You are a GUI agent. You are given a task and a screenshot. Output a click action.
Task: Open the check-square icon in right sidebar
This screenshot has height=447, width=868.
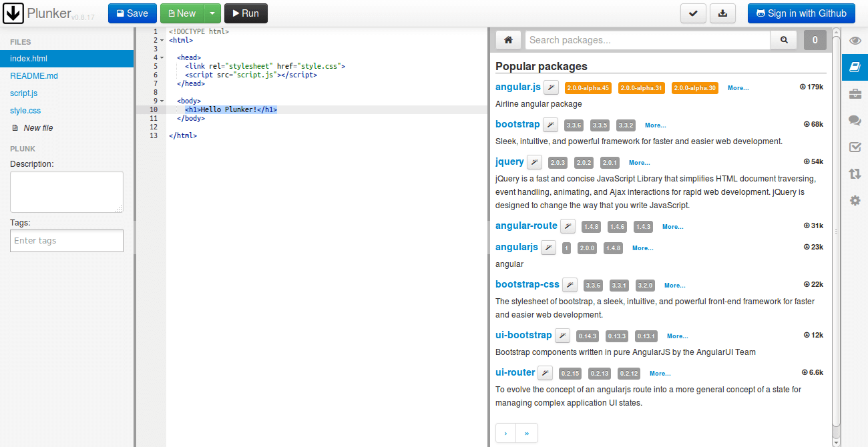click(x=855, y=147)
